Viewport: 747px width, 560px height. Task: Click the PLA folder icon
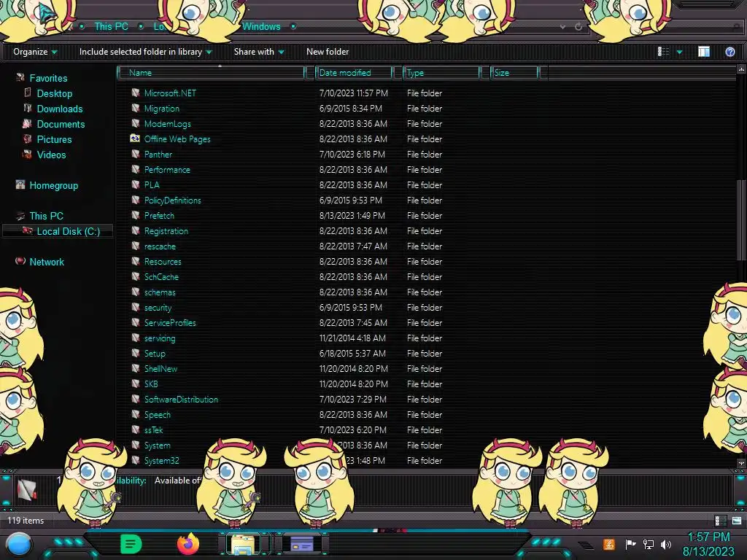tap(136, 184)
